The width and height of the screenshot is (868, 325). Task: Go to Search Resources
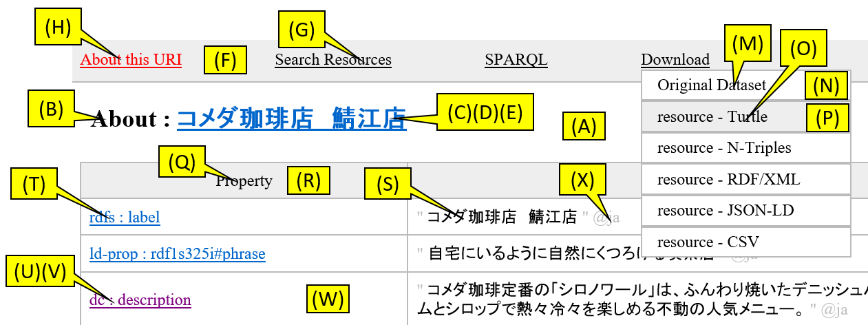[333, 59]
